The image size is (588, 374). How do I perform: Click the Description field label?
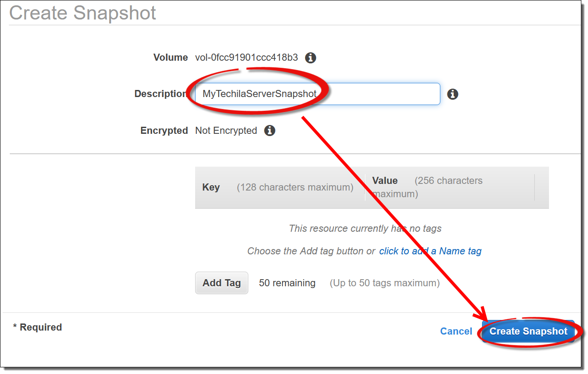point(161,94)
